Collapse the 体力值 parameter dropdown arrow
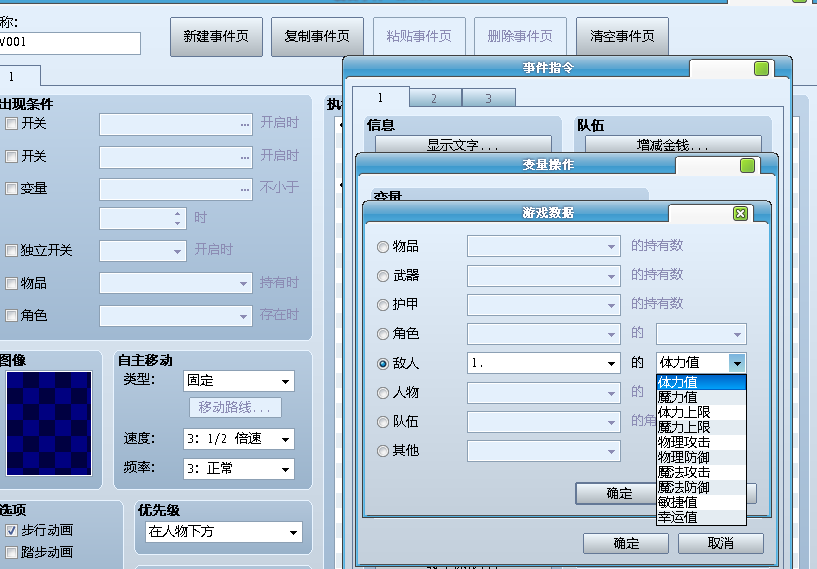Screen dimensions: 817x569 click(737, 363)
